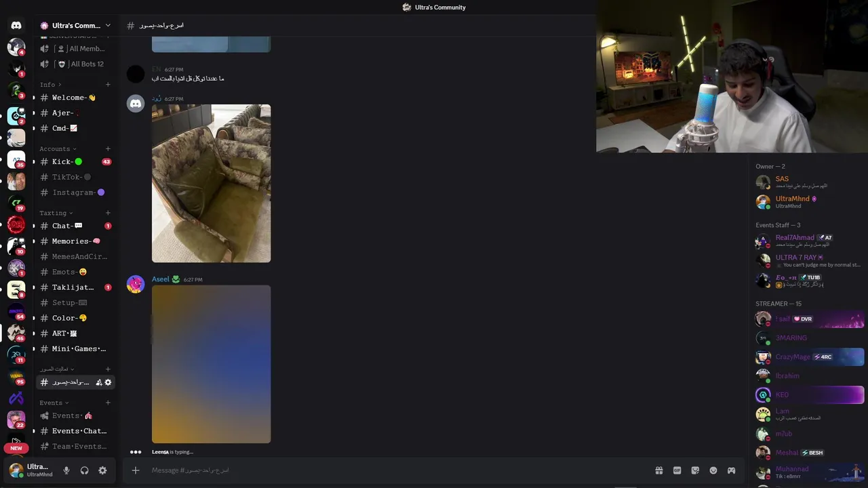Image resolution: width=868 pixels, height=488 pixels.
Task: Open Aseel's profile from message username
Action: point(161,279)
